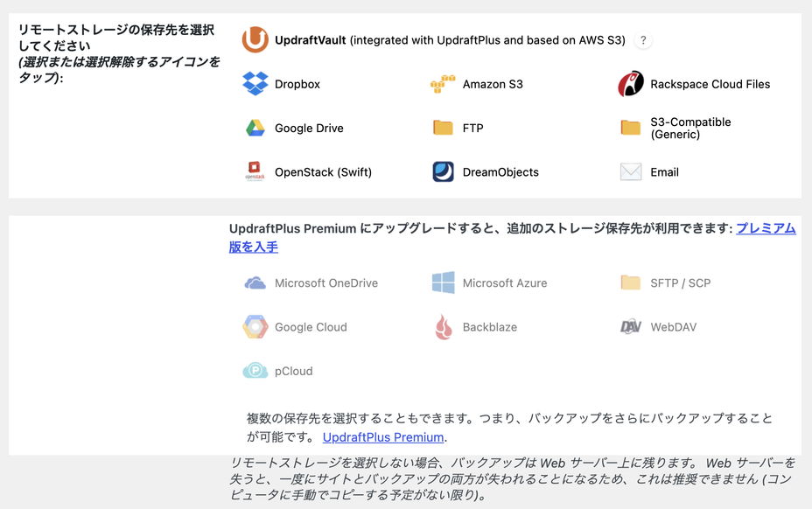Image resolution: width=812 pixels, height=509 pixels.
Task: Click the Backblaze label
Action: pos(490,327)
